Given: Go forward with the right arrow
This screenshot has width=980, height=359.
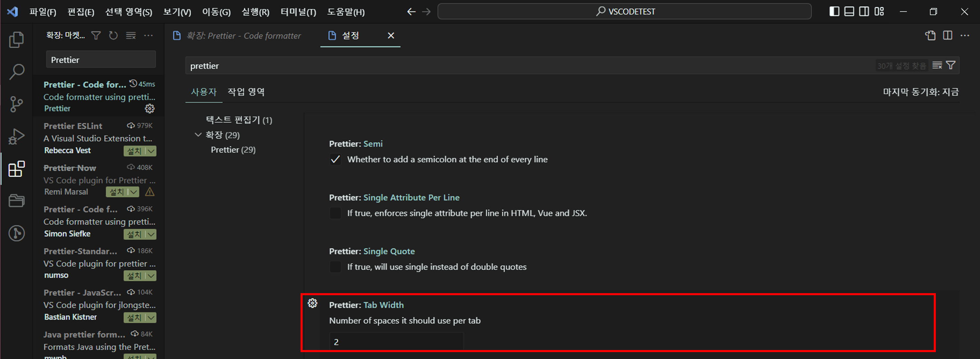Looking at the screenshot, I should pos(427,11).
